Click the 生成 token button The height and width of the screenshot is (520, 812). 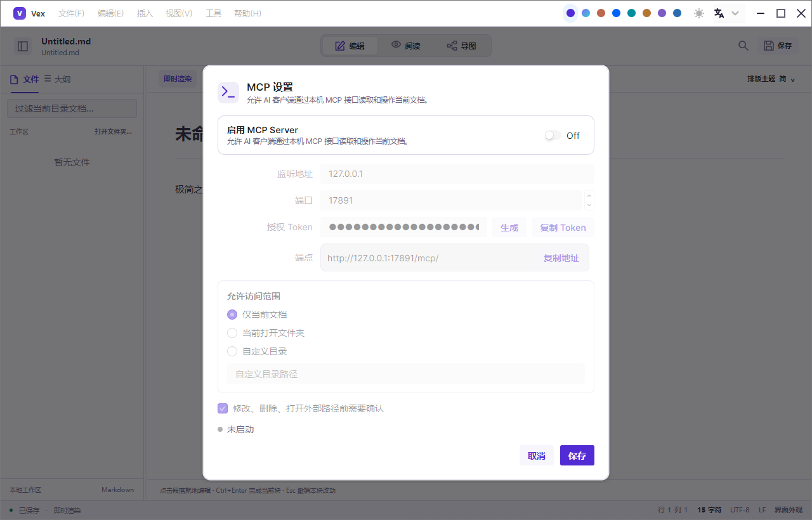509,228
